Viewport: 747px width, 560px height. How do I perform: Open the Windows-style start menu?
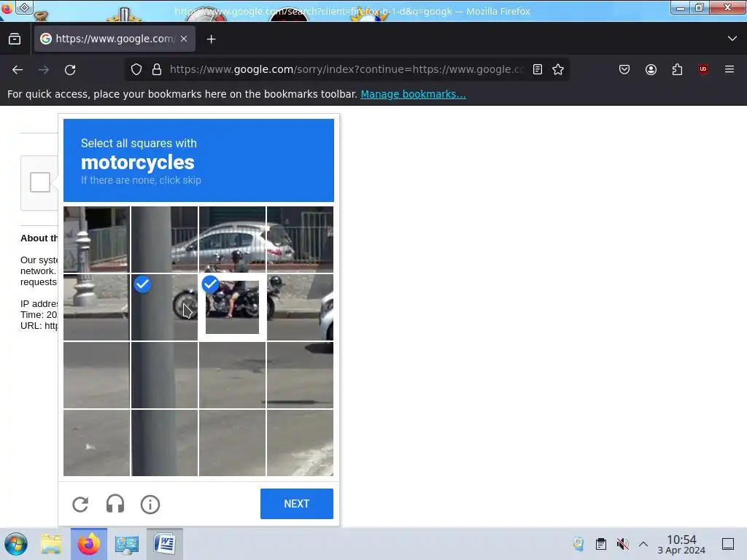coord(16,544)
